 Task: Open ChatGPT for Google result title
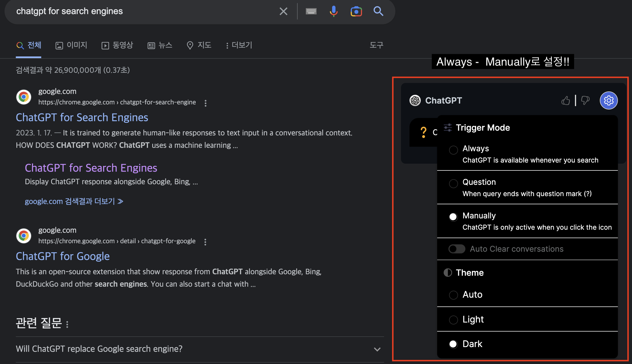point(63,256)
